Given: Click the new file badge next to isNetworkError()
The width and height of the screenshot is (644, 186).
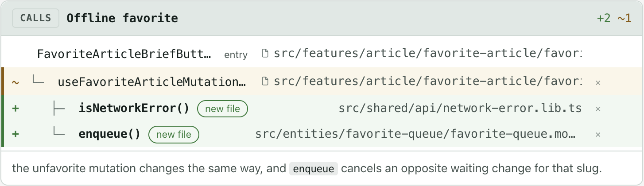Looking at the screenshot, I should coord(222,109).
